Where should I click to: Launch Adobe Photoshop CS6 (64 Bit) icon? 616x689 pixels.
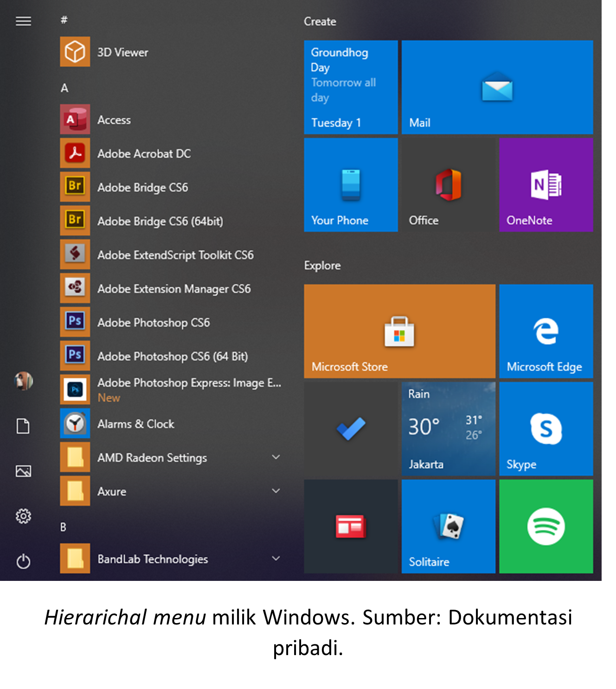(x=75, y=356)
